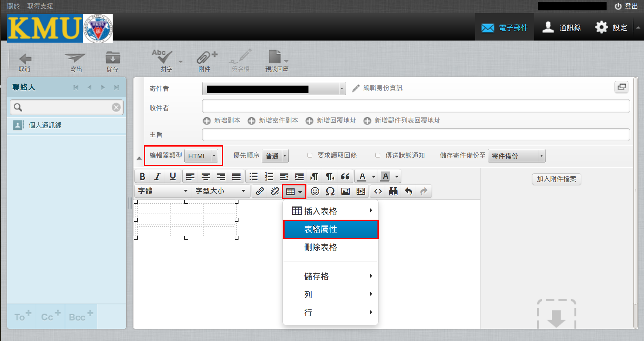Insert media with film icon
Screen dimensions: 644x343
(361, 191)
